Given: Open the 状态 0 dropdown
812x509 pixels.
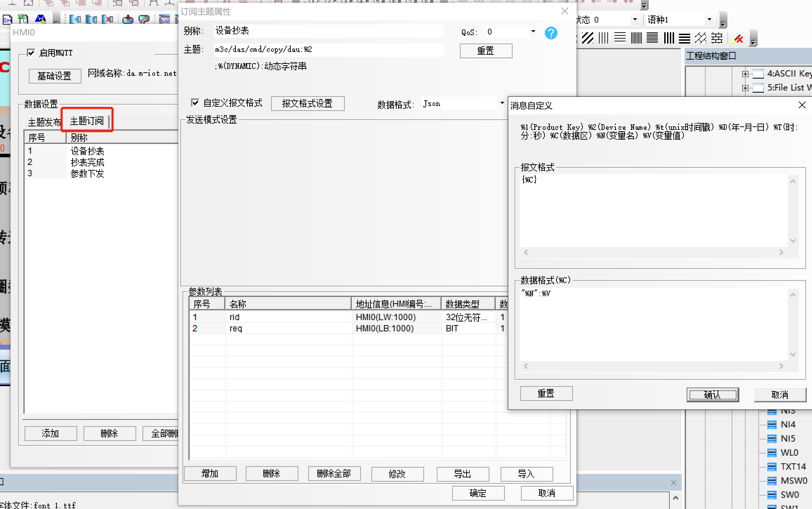Looking at the screenshot, I should [x=635, y=20].
